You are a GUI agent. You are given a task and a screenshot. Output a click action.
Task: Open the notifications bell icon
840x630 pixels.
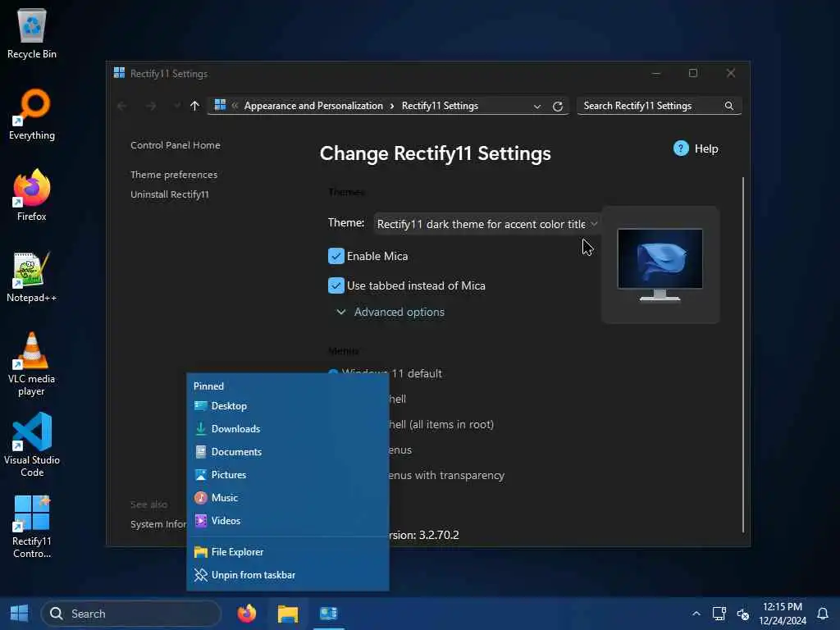pos(822,614)
